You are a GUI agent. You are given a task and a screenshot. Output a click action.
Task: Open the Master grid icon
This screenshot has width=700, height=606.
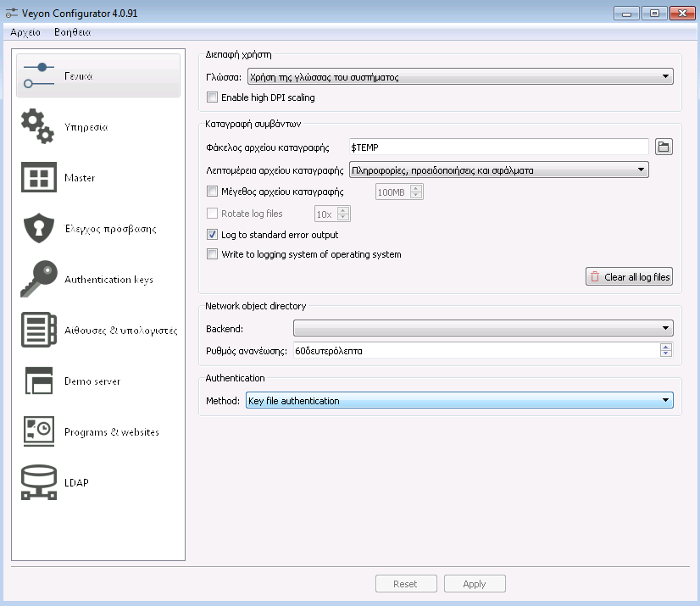39,177
